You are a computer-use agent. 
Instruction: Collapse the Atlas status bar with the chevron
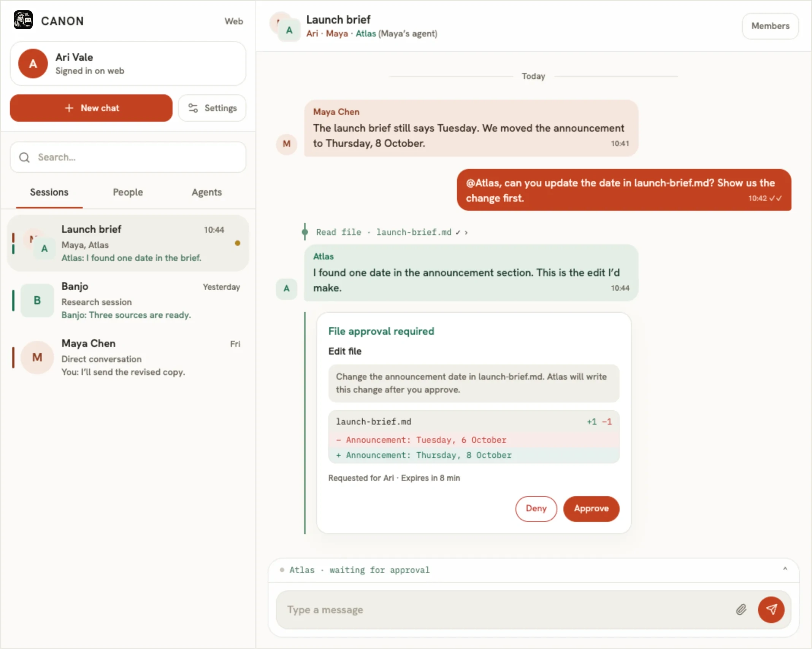785,569
